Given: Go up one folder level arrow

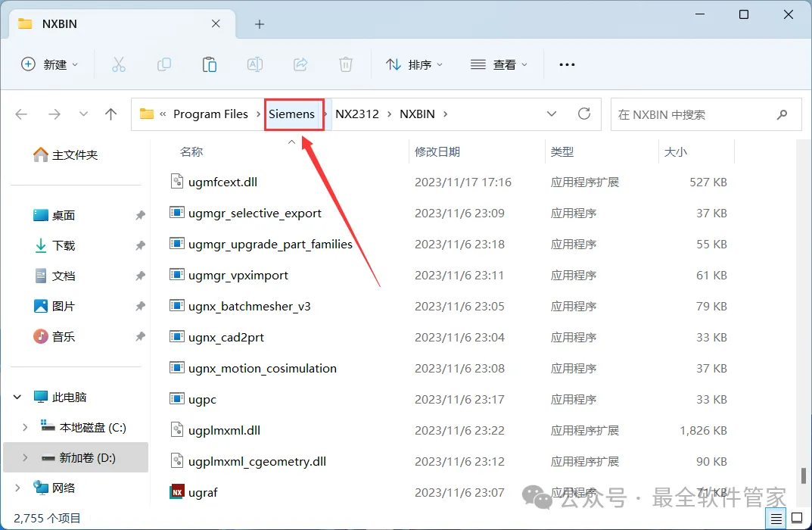Looking at the screenshot, I should pyautogui.click(x=110, y=114).
